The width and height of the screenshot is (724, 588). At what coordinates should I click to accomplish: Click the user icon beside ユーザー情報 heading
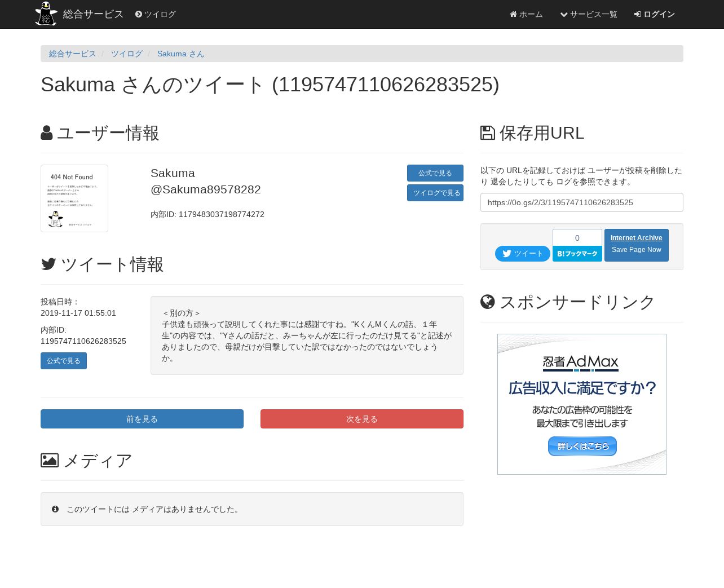click(x=47, y=133)
